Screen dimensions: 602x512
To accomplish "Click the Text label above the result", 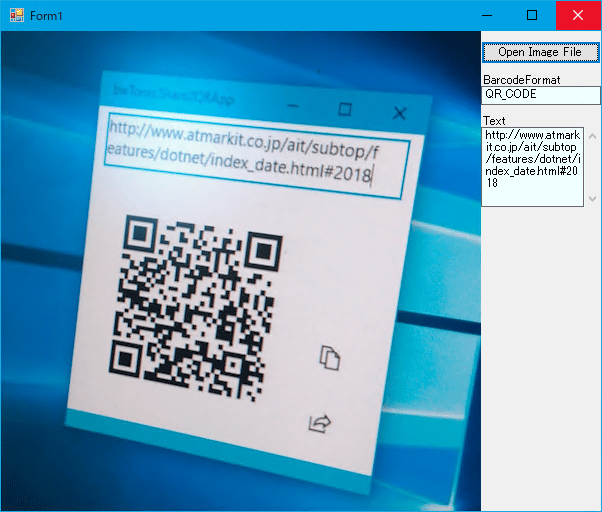I will pos(494,121).
